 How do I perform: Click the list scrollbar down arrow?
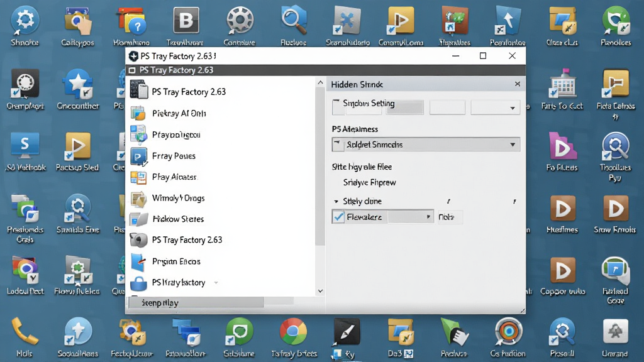coord(320,292)
